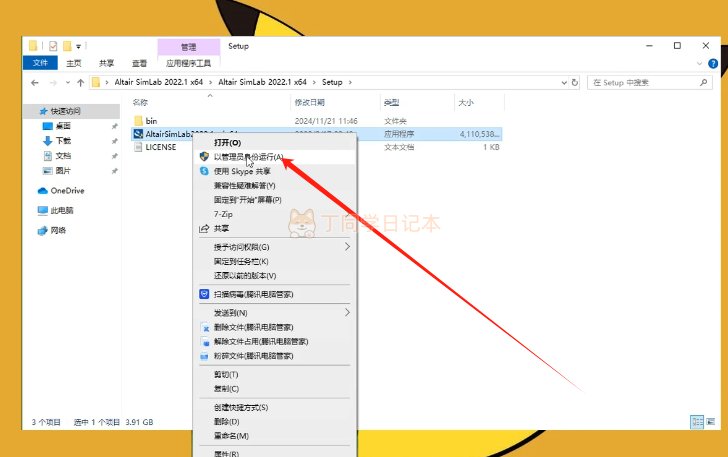
Task: Click Altair SimLab 2022.1 x64 breadcrumb
Action: pos(150,82)
